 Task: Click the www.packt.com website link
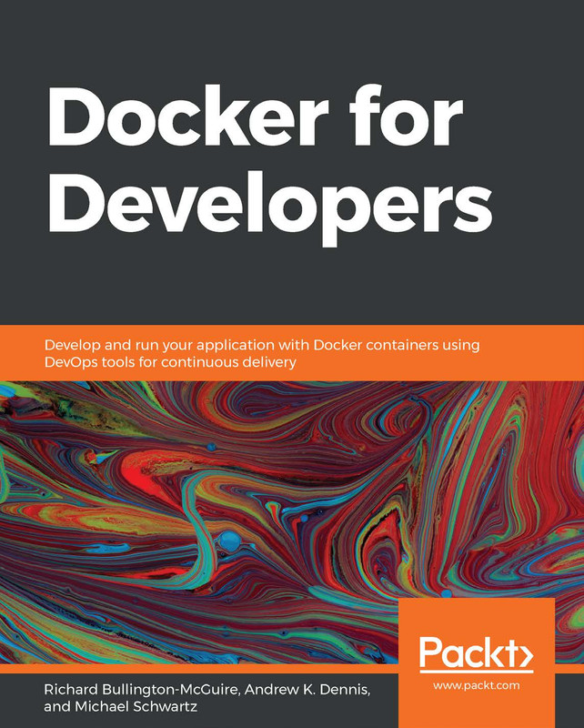tap(477, 685)
